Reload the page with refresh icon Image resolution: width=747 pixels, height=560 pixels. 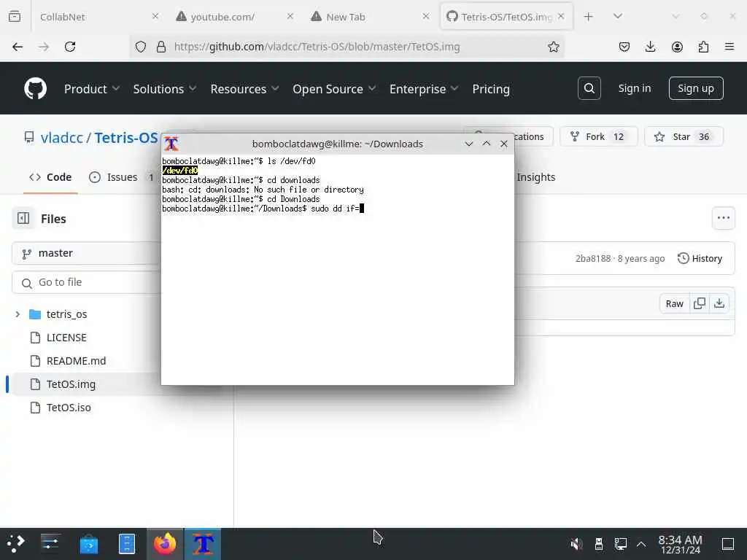[x=70, y=47]
